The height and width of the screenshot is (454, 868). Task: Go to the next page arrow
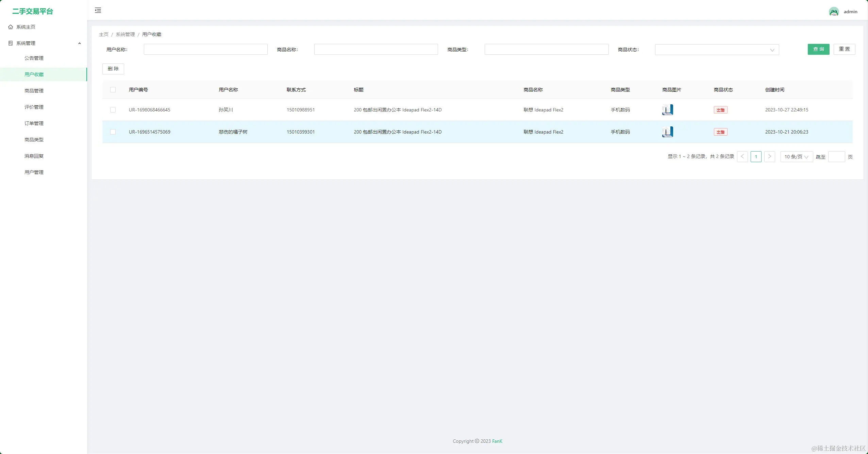click(769, 157)
